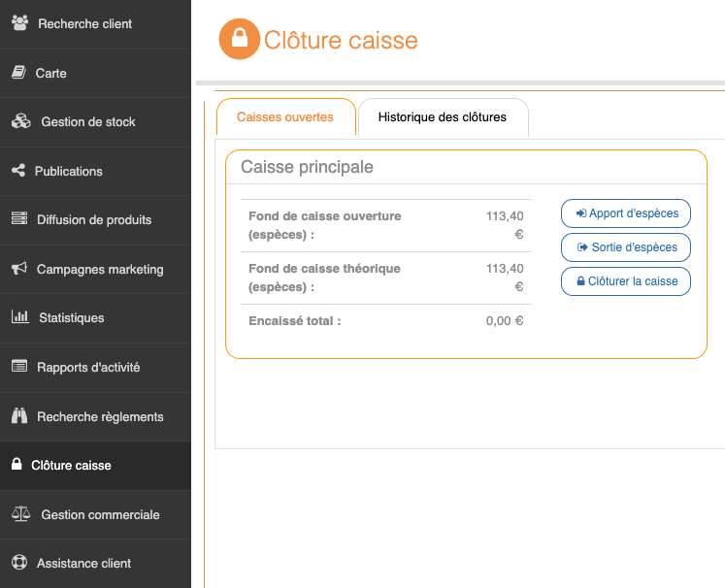The height and width of the screenshot is (588, 725).
Task: Click the Diffusion de produits server icon
Action: pyautogui.click(x=19, y=219)
